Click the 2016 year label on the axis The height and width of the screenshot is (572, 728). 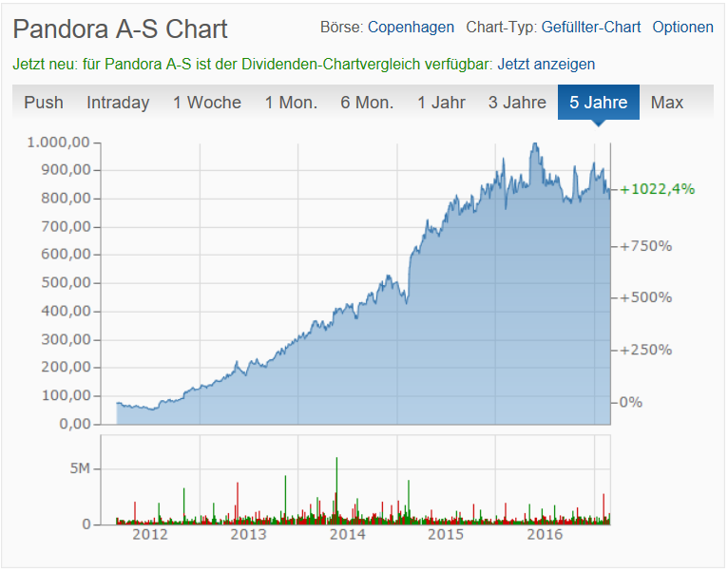click(545, 535)
